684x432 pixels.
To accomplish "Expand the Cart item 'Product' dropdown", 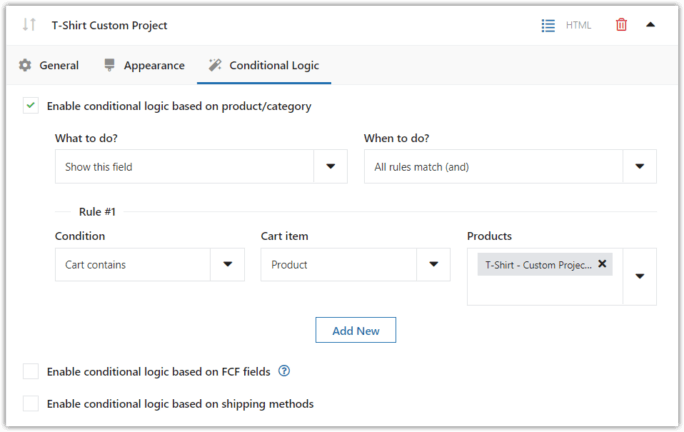I will [x=433, y=265].
